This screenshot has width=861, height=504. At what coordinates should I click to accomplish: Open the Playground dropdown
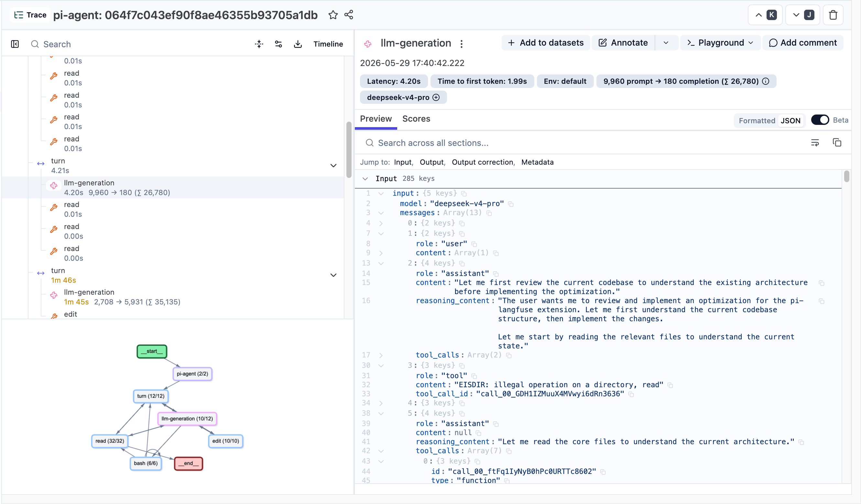720,43
